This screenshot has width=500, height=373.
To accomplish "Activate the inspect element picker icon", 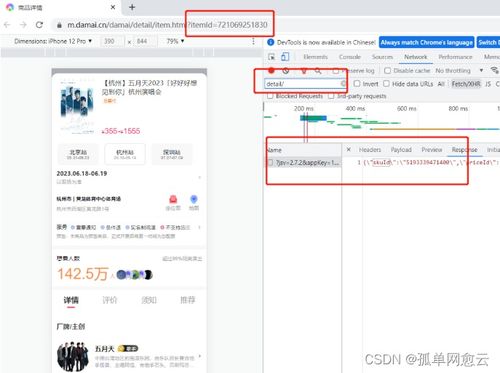I will click(272, 57).
